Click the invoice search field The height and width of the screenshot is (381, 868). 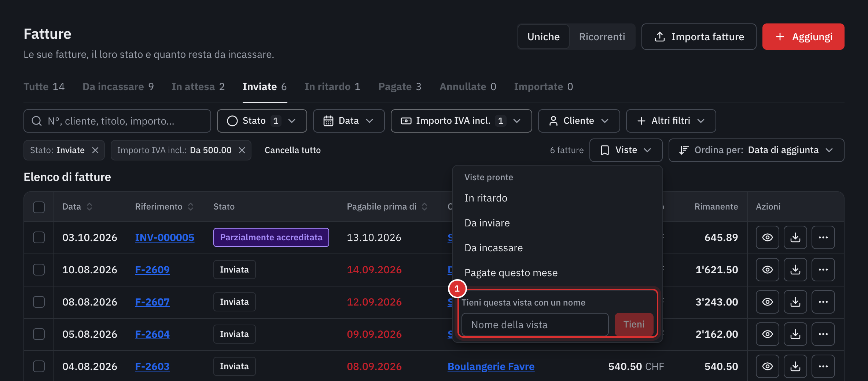(117, 121)
